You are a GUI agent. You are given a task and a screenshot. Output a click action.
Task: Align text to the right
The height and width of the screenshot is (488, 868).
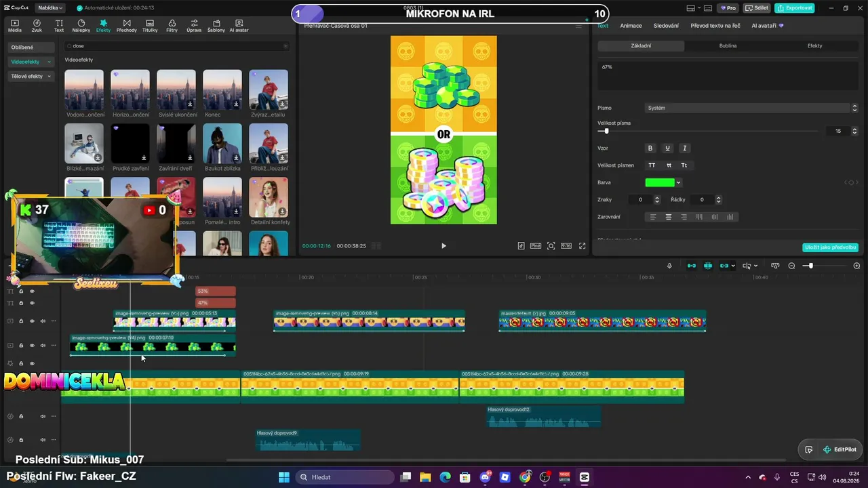(684, 217)
